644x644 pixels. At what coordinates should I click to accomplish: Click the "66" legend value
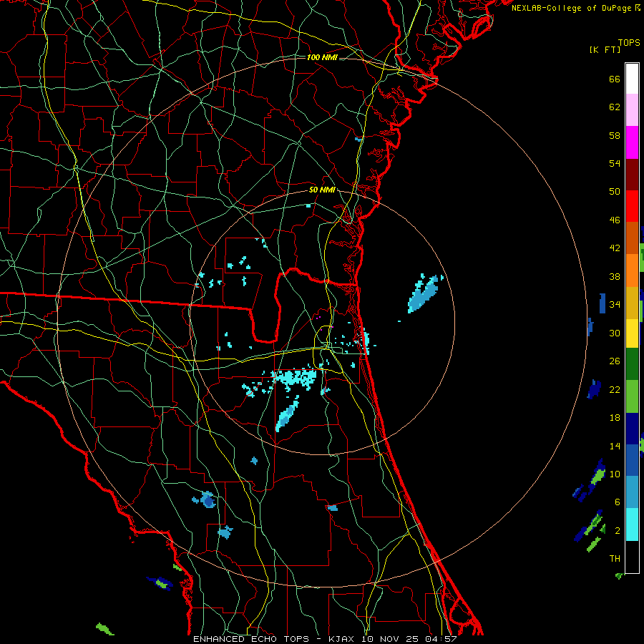(x=615, y=79)
